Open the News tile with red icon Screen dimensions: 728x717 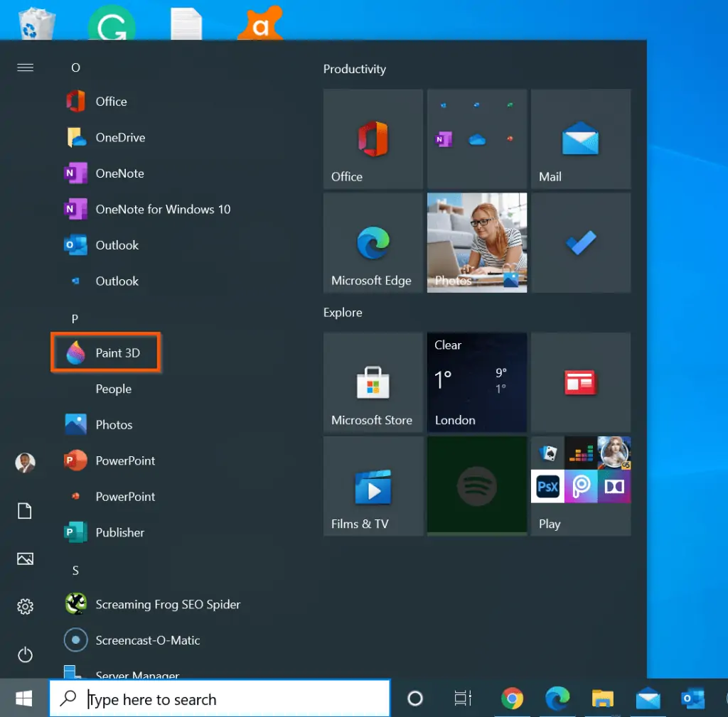(x=580, y=382)
